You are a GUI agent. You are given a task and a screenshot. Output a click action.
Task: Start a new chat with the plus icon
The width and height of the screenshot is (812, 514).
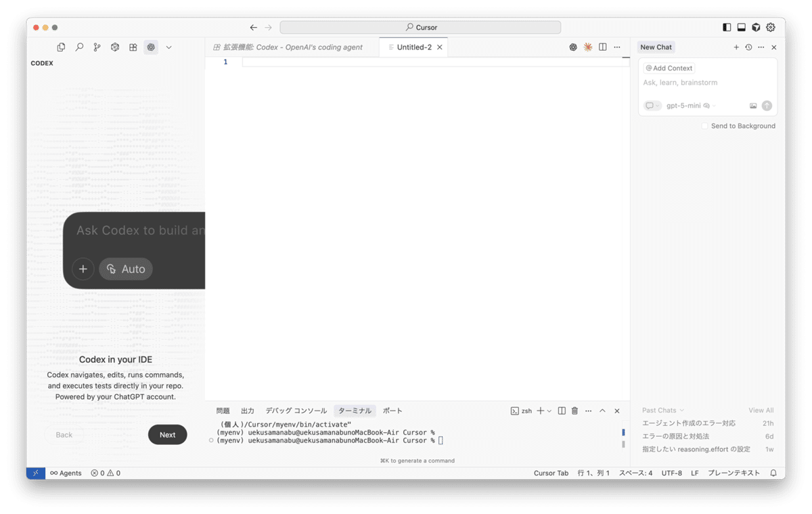point(736,47)
